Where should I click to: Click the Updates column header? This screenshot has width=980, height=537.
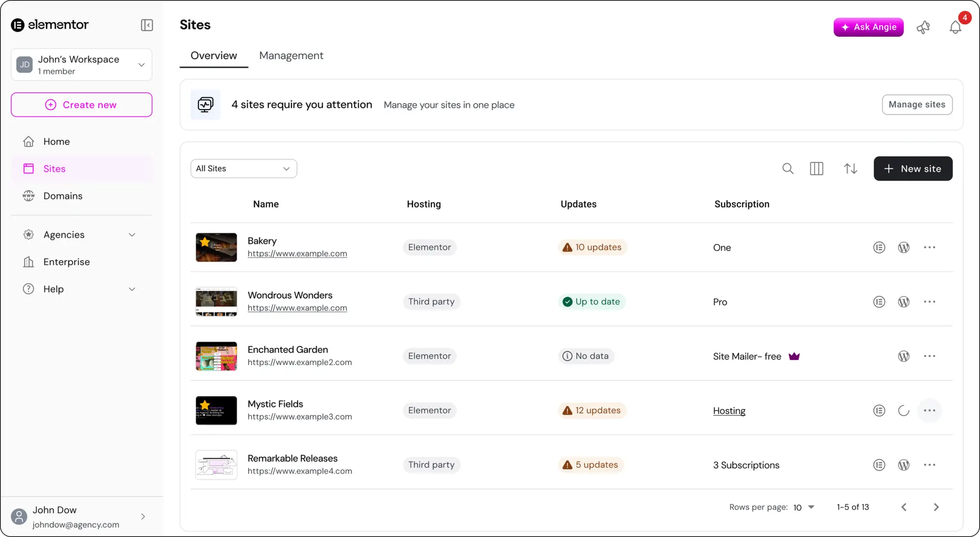click(578, 204)
